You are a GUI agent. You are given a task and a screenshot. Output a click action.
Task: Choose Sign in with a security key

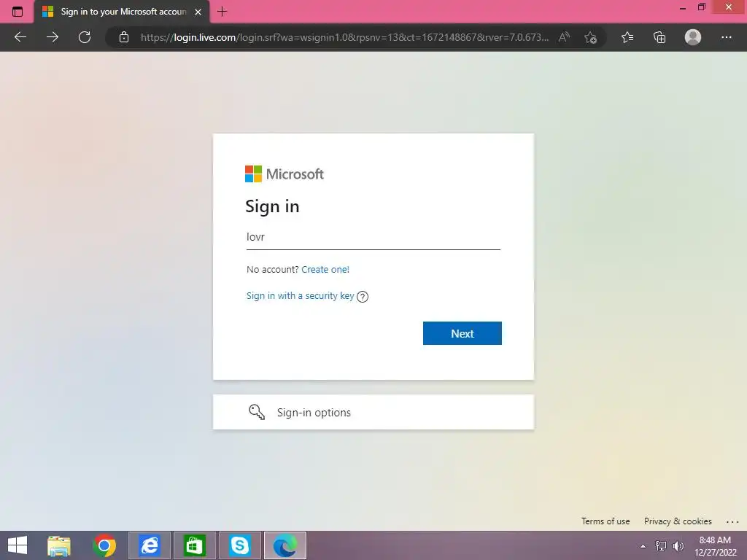pyautogui.click(x=300, y=296)
